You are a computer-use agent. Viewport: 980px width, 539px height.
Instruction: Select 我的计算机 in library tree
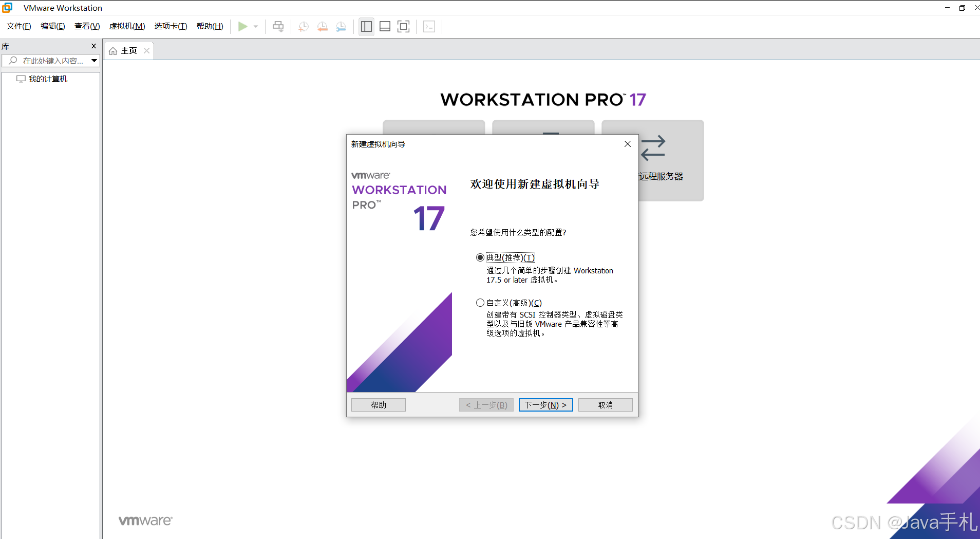tap(48, 79)
